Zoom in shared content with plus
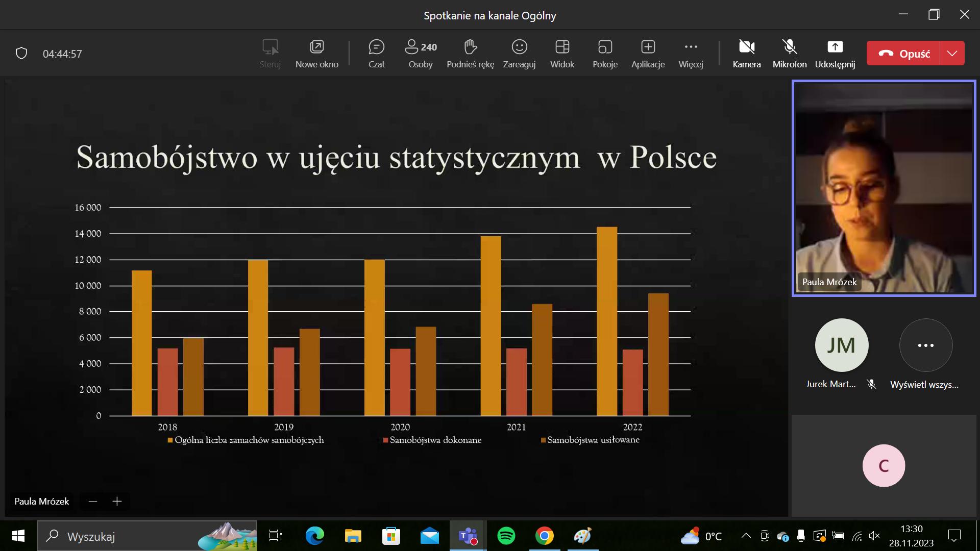 pos(117,501)
